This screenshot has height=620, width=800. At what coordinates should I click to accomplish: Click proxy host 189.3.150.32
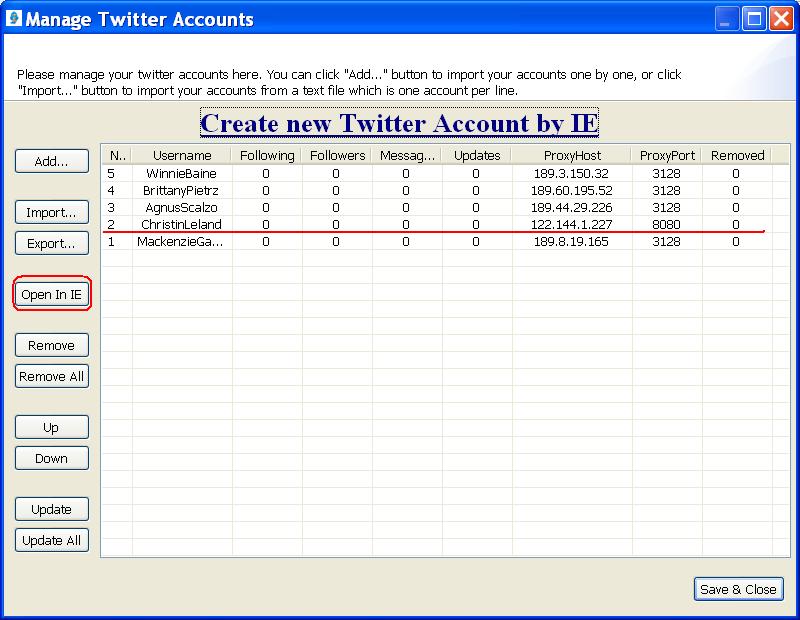coord(571,173)
